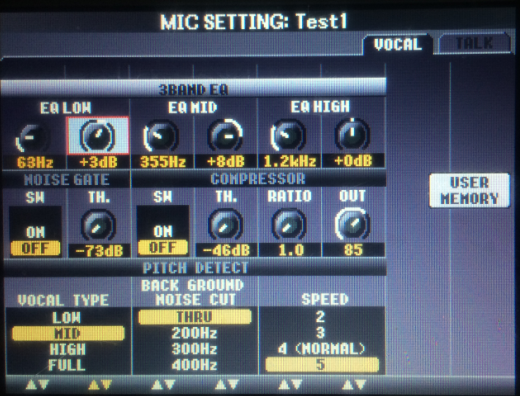This screenshot has width=520, height=396.
Task: Select the EQ HIGH gain knob (+0dB)
Action: 352,134
